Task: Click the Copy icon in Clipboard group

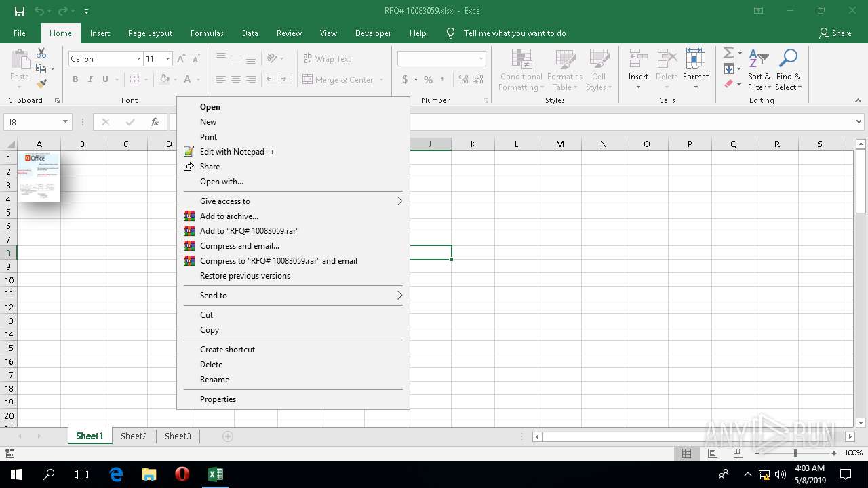Action: (x=41, y=68)
